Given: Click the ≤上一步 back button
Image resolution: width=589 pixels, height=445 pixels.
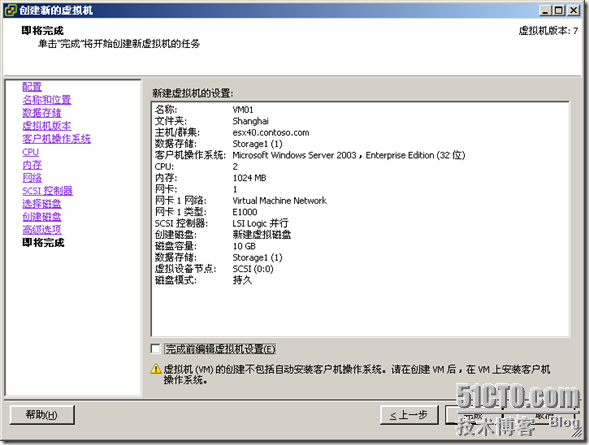Looking at the screenshot, I should [x=409, y=415].
